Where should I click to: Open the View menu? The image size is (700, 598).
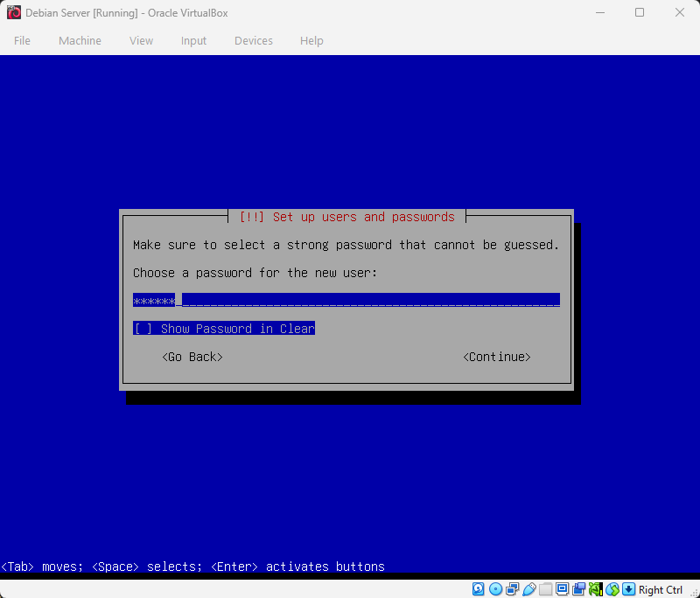click(141, 40)
